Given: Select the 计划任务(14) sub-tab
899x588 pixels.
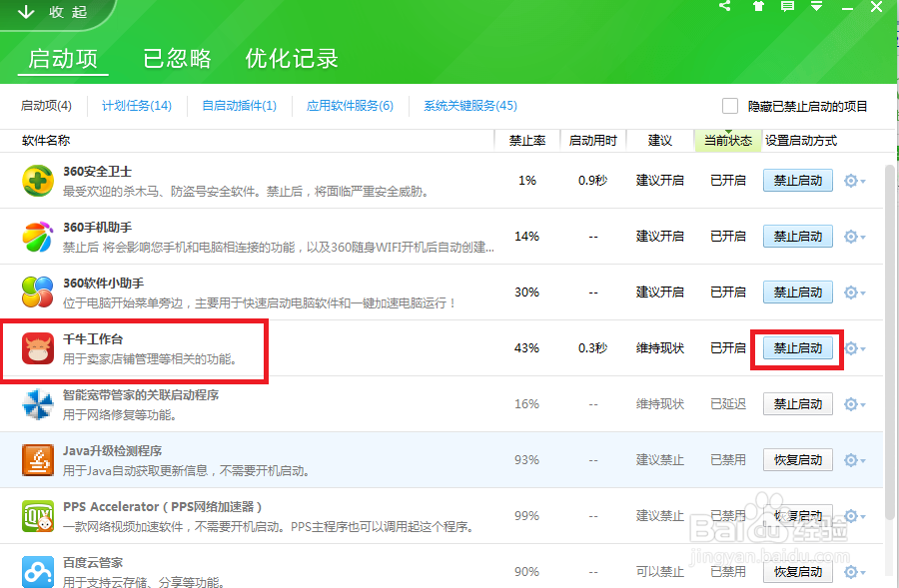Looking at the screenshot, I should [137, 106].
